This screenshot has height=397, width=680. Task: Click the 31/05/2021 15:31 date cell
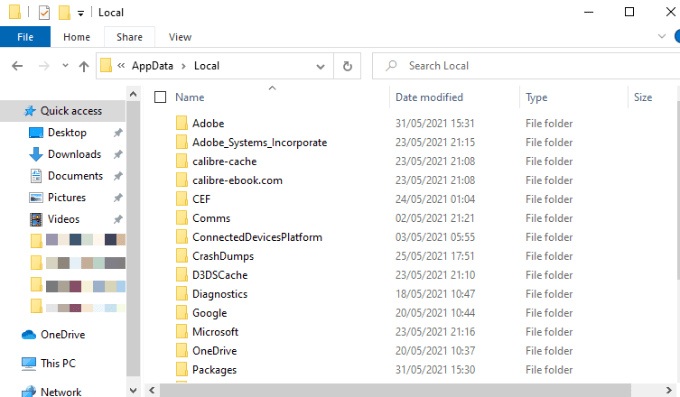tap(435, 123)
